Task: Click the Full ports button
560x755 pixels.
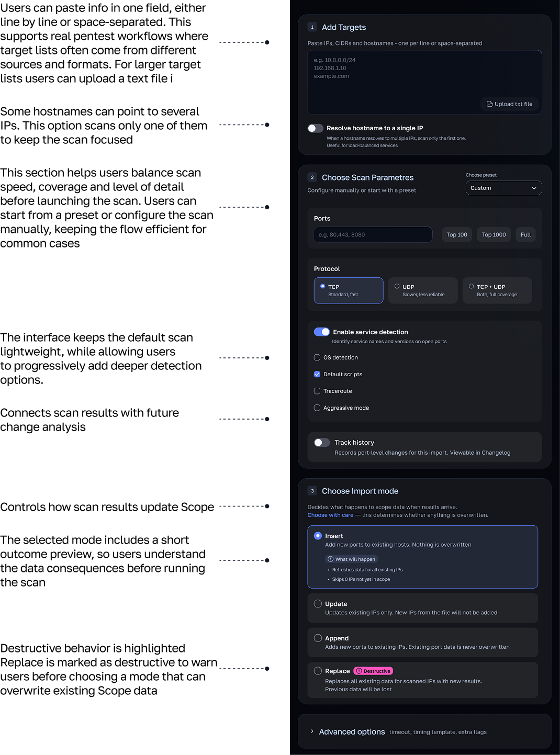Action: point(525,234)
